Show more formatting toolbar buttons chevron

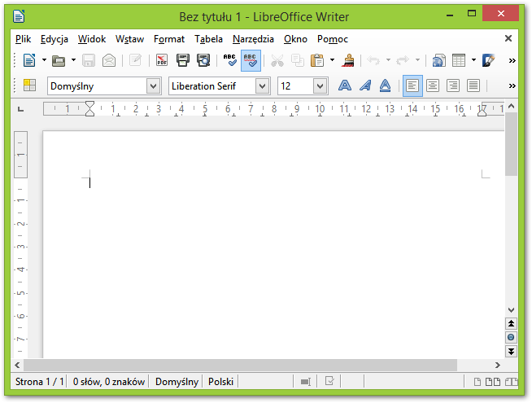(x=512, y=86)
